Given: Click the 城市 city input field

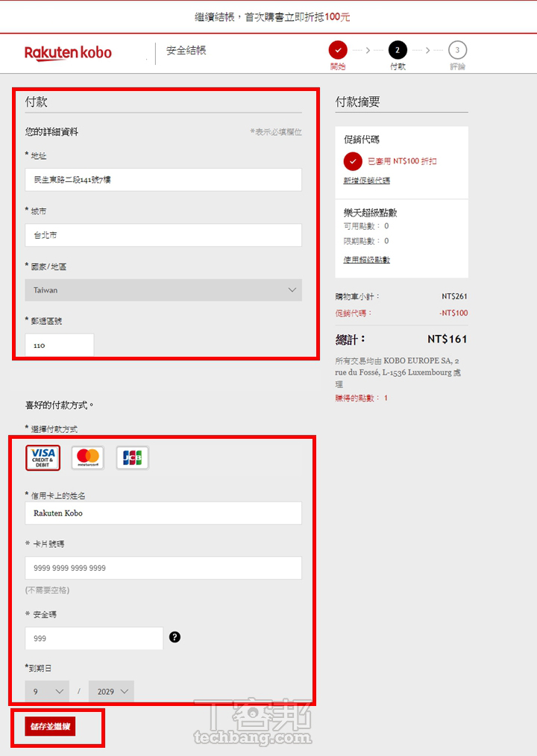Looking at the screenshot, I should coord(163,235).
